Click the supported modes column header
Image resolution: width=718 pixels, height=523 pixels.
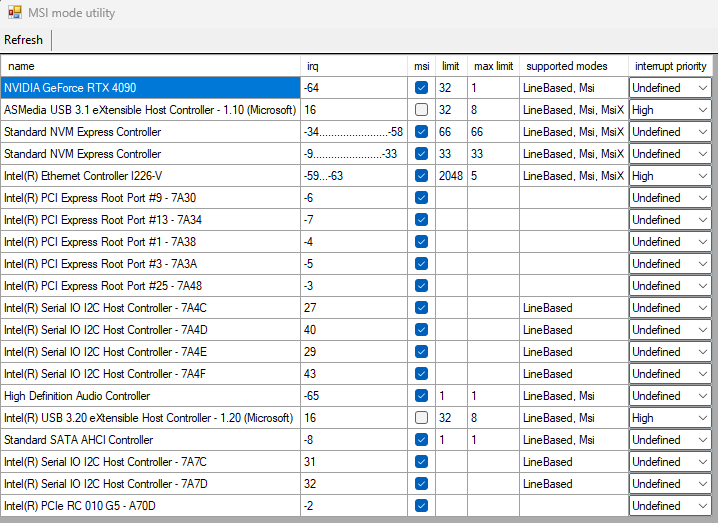click(x=574, y=66)
